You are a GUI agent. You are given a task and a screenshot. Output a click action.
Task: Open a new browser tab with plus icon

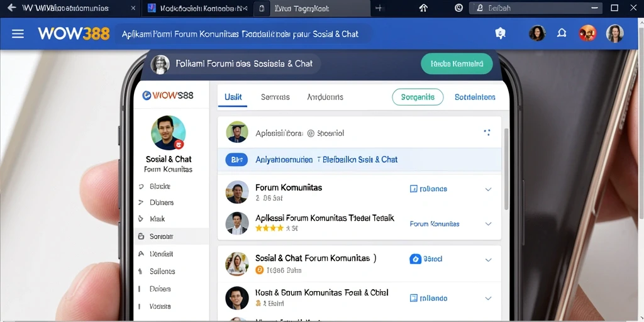[x=379, y=8]
